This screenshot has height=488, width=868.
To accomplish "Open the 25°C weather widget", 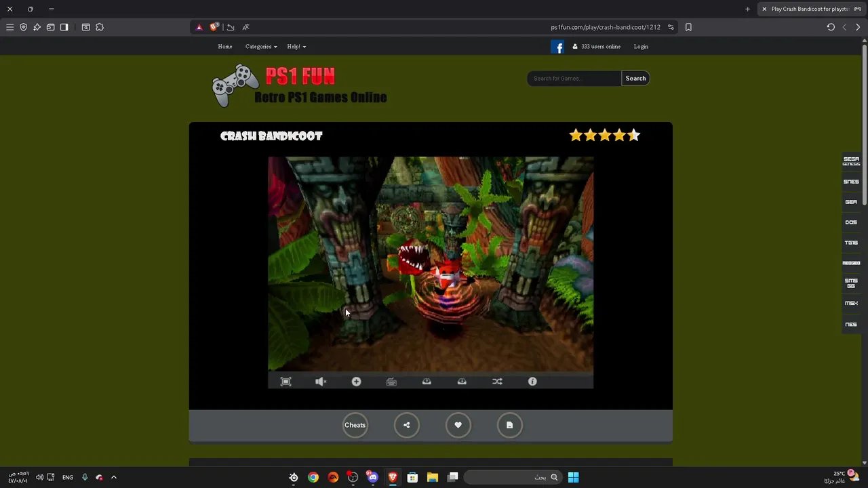I will 842,477.
